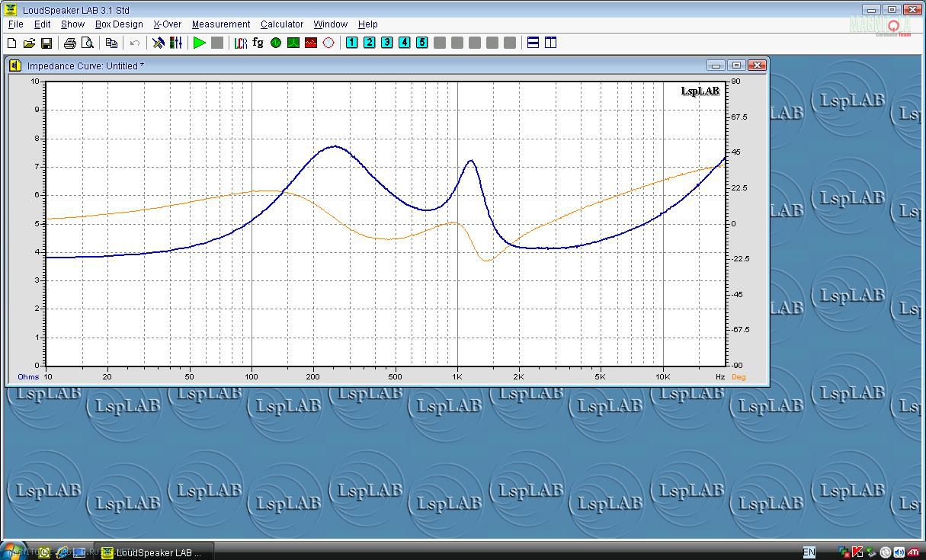926x560 pixels.
Task: Open the settings tools icon
Action: tap(159, 43)
